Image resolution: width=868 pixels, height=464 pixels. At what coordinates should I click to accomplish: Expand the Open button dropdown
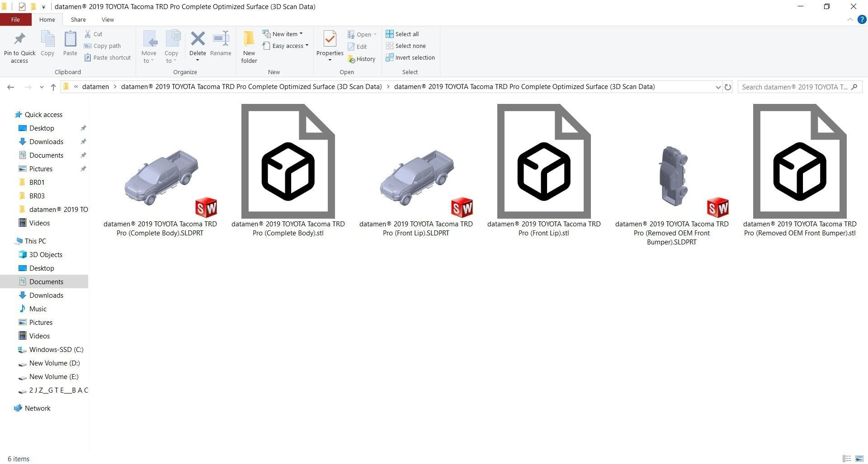(x=375, y=34)
